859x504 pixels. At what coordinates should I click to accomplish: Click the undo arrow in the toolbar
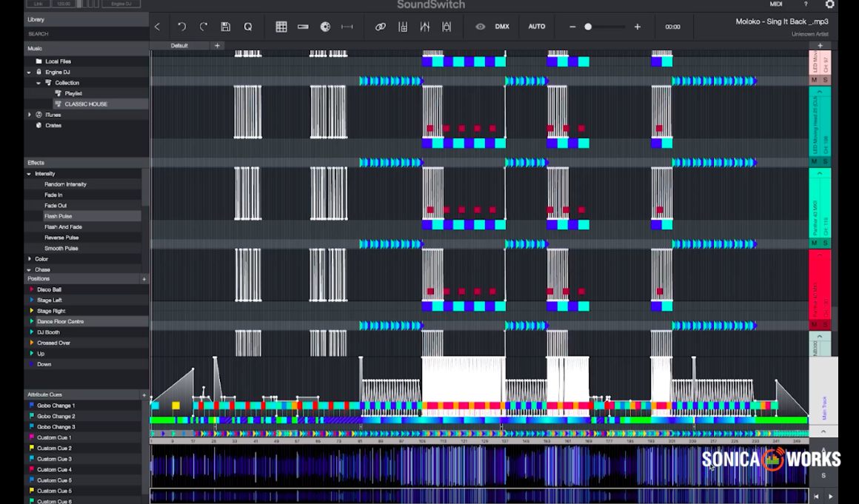click(181, 27)
